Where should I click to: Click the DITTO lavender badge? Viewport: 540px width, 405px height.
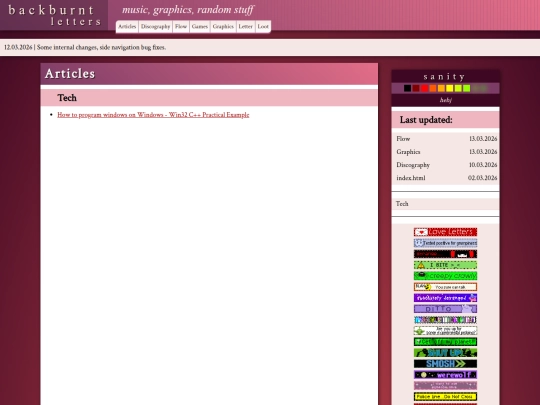[x=445, y=309]
